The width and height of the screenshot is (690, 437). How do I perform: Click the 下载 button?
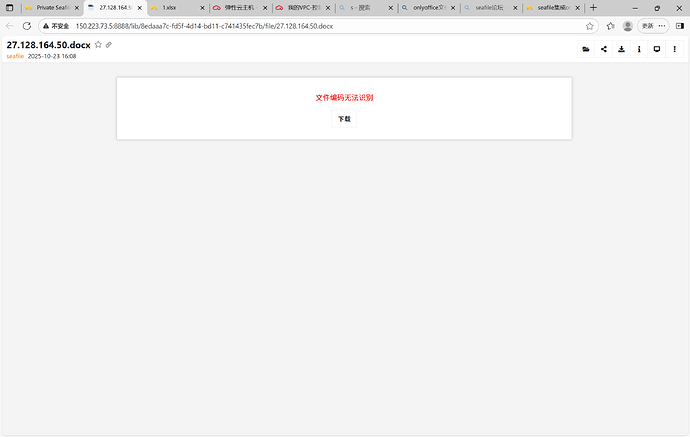344,119
